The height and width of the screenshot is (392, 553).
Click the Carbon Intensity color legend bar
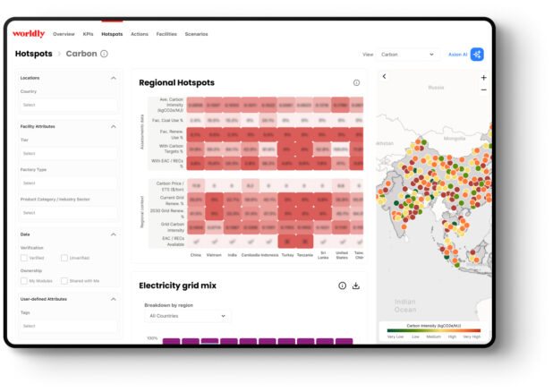coord(433,331)
